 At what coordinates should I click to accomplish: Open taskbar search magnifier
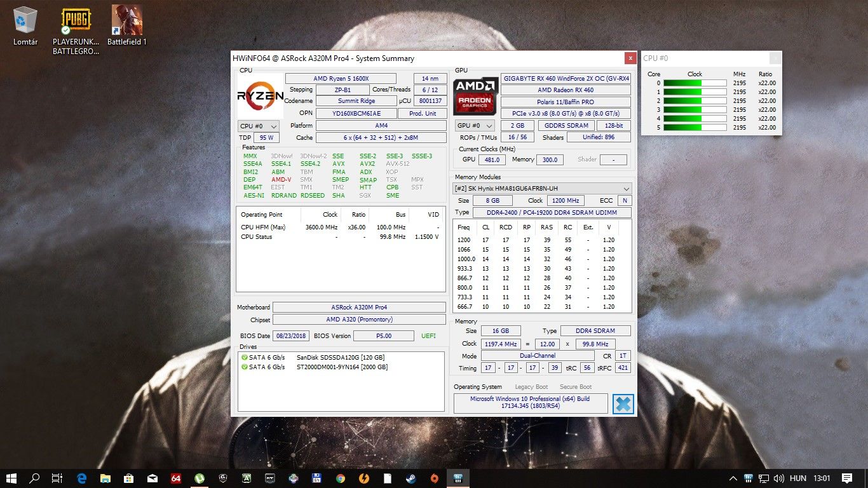tap(34, 478)
